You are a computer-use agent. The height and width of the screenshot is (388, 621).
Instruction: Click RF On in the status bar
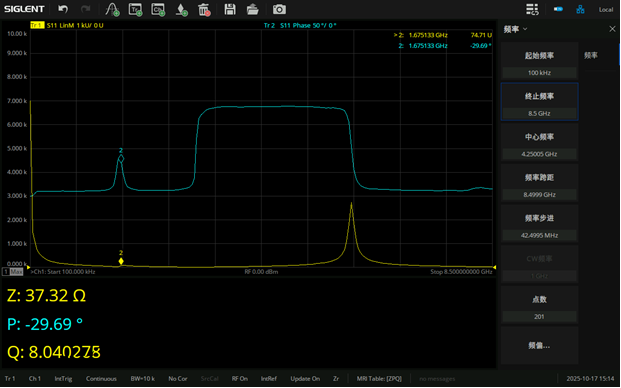tap(240, 378)
